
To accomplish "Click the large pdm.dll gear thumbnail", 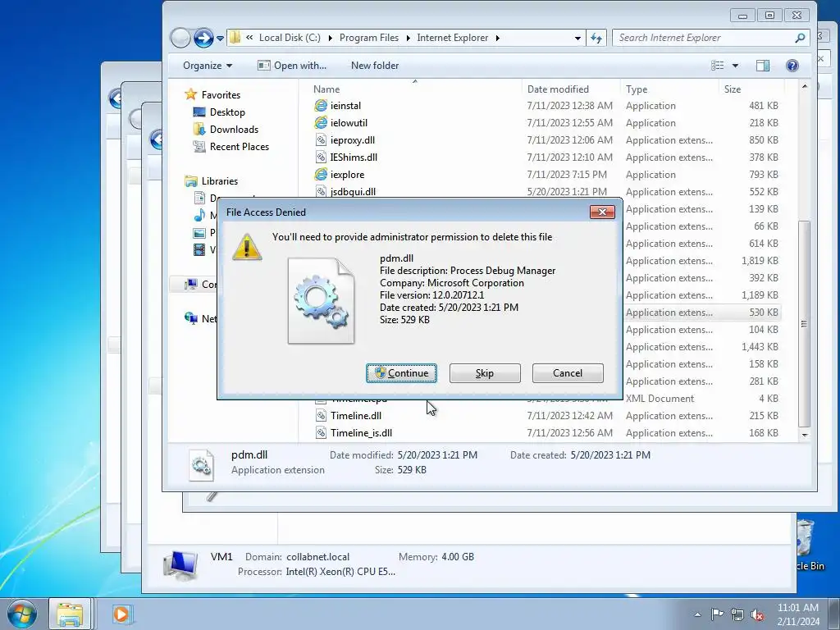I will pos(321,300).
